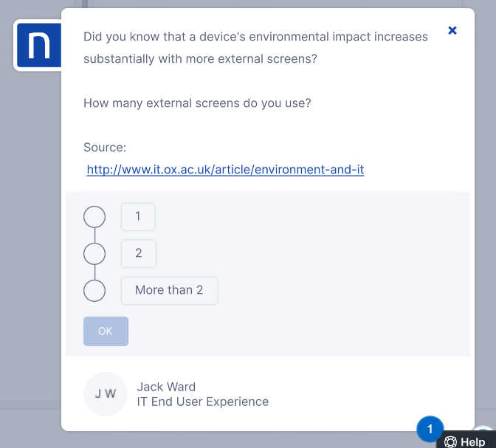Viewport: 496px width, 448px height.
Task: Click the green icon behind the Help widget
Action: pos(486,431)
